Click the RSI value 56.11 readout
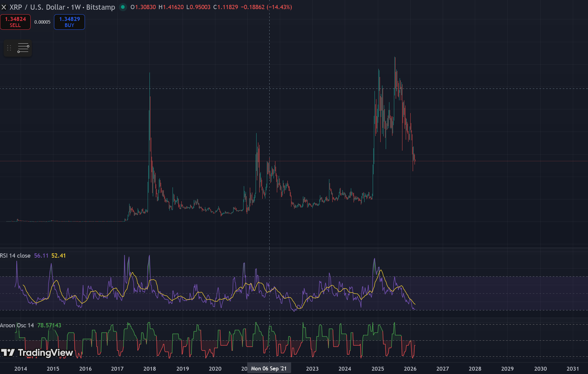 (41, 255)
